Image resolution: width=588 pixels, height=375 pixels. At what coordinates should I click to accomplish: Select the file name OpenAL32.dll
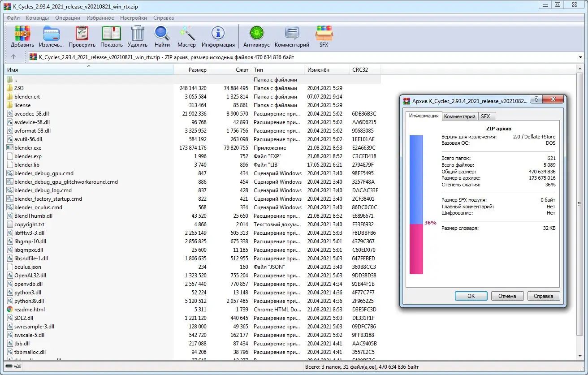[x=30, y=276]
